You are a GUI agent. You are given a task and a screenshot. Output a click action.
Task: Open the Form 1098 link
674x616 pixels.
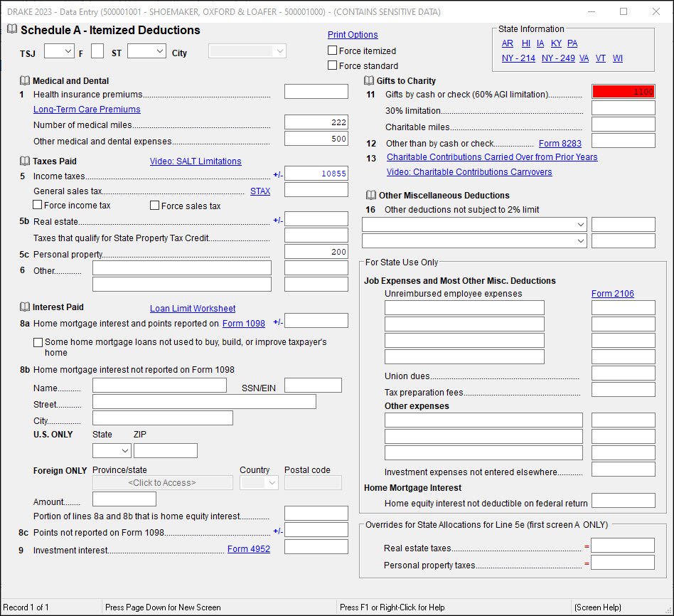click(x=244, y=324)
